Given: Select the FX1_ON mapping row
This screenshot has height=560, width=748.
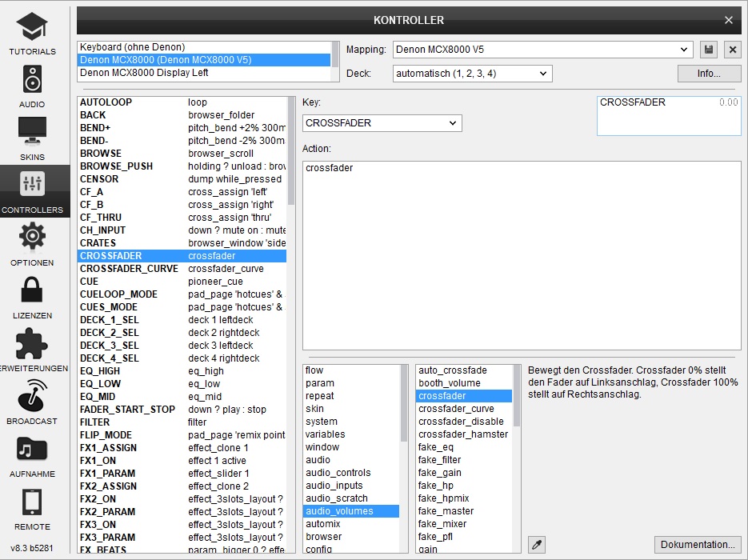Looking at the screenshot, I should (182, 460).
